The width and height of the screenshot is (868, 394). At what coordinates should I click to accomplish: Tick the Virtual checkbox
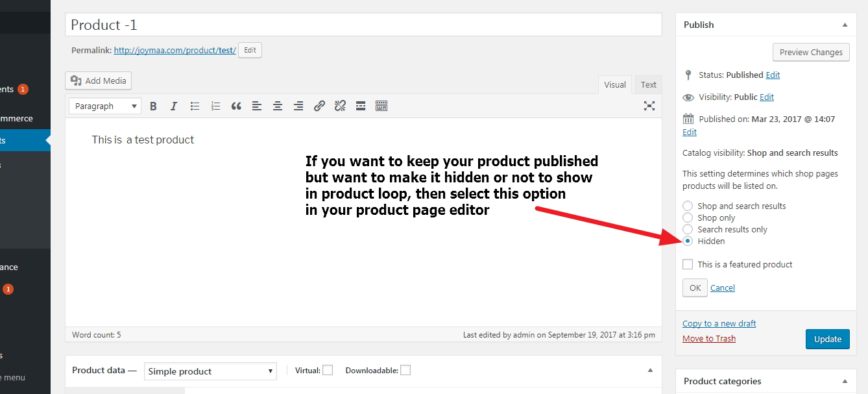click(328, 370)
